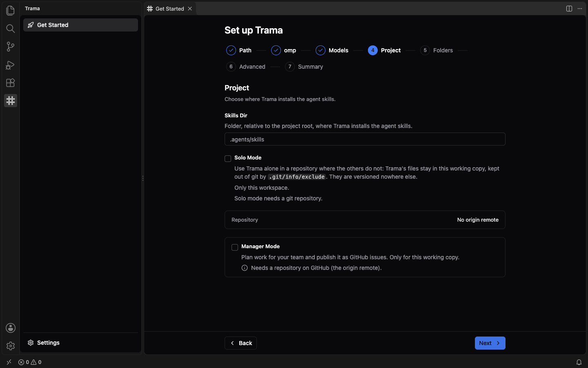Select the Project step in the stepper
The image size is (588, 368).
tap(384, 50)
